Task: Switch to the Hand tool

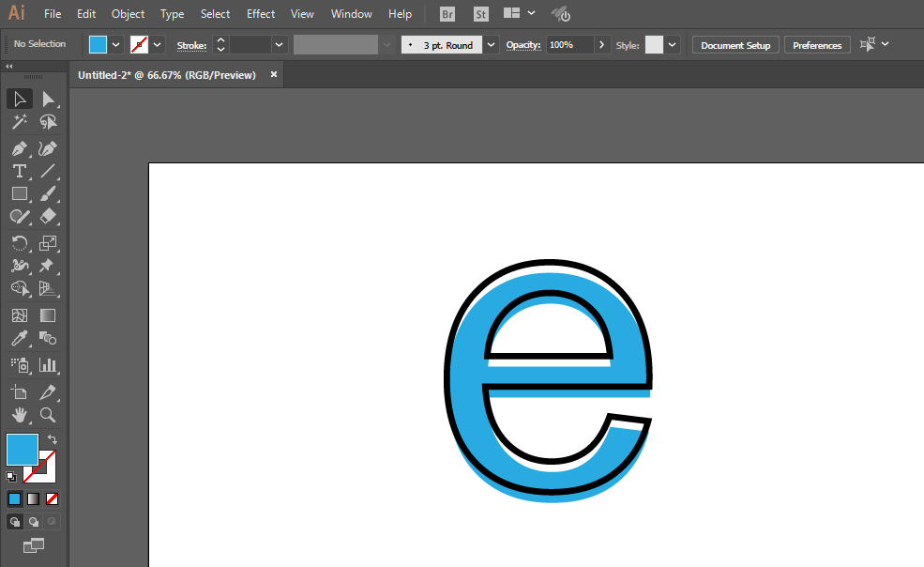Action: (19, 414)
